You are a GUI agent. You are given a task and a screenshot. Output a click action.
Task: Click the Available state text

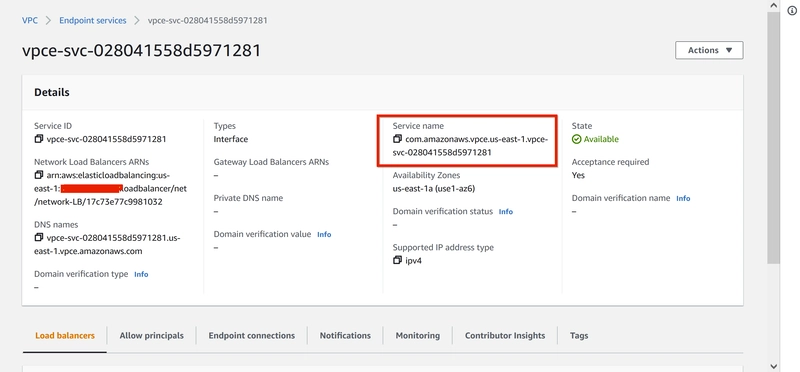click(x=601, y=139)
